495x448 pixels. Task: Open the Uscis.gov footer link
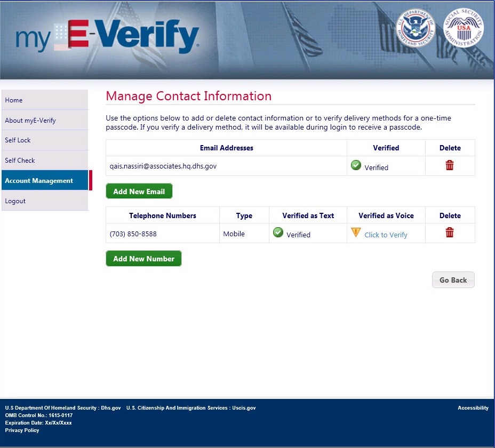coord(244,408)
